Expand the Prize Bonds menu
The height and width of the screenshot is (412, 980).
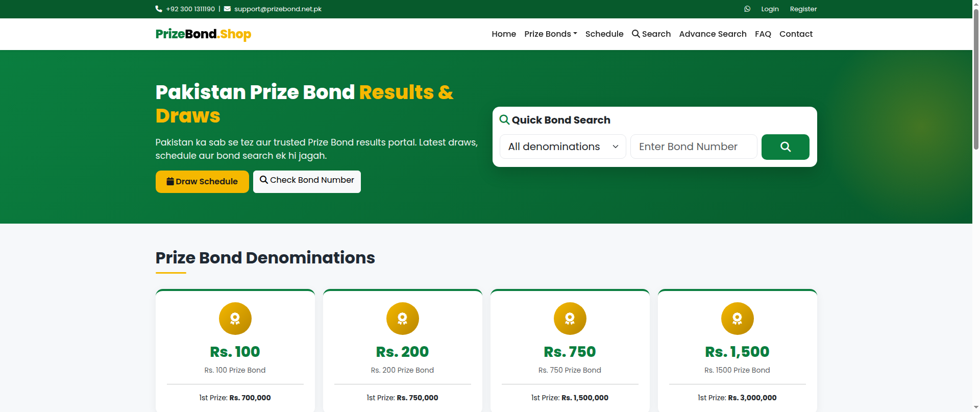551,34
